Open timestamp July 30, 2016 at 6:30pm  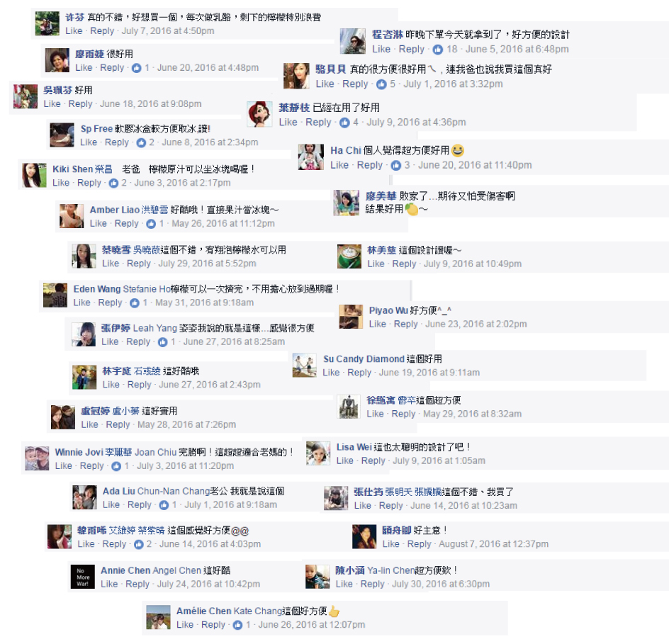point(441,584)
